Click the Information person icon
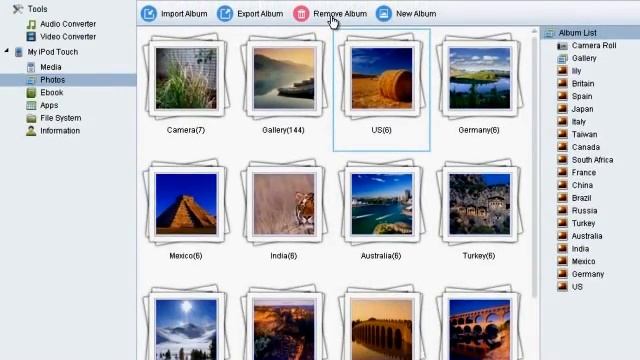The height and width of the screenshot is (360, 640). [x=31, y=131]
